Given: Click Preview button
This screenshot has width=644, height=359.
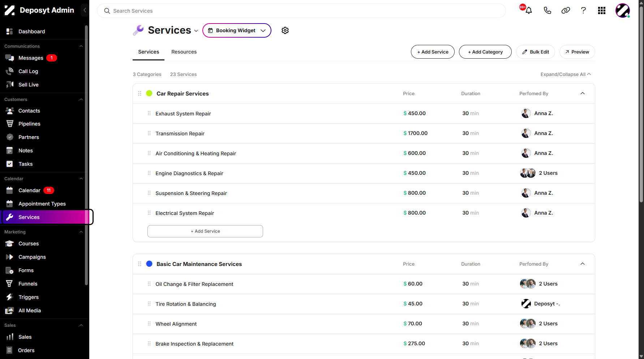Looking at the screenshot, I should coord(577,52).
